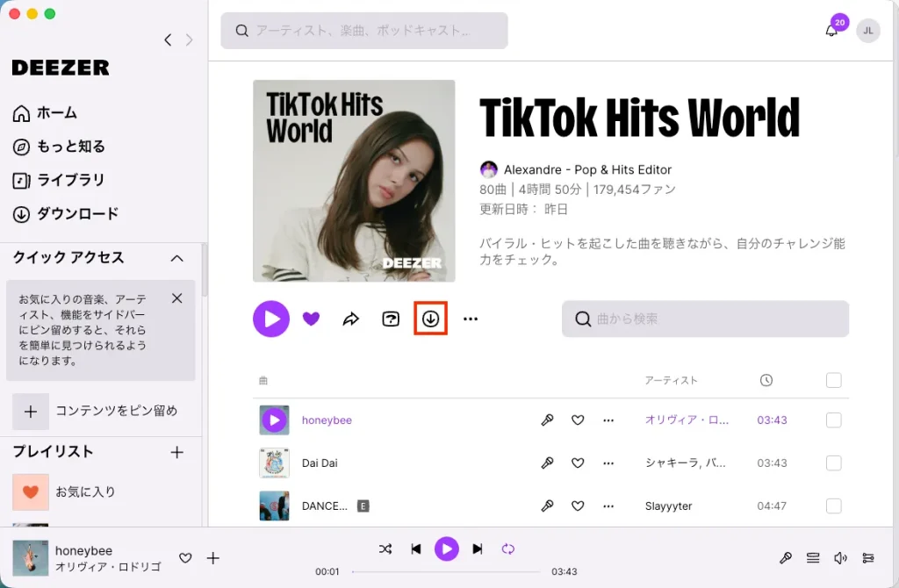This screenshot has height=588, width=899.
Task: Open playlist more options ellipsis
Action: pyautogui.click(x=471, y=319)
